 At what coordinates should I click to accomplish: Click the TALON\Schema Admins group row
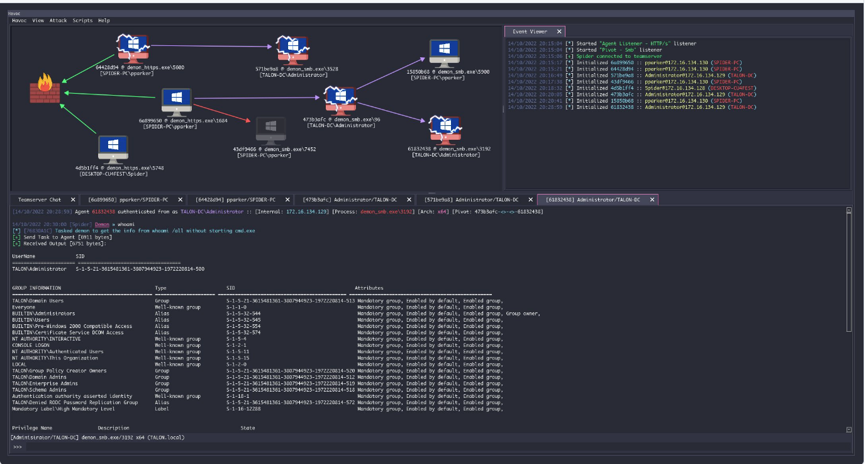tap(258, 390)
